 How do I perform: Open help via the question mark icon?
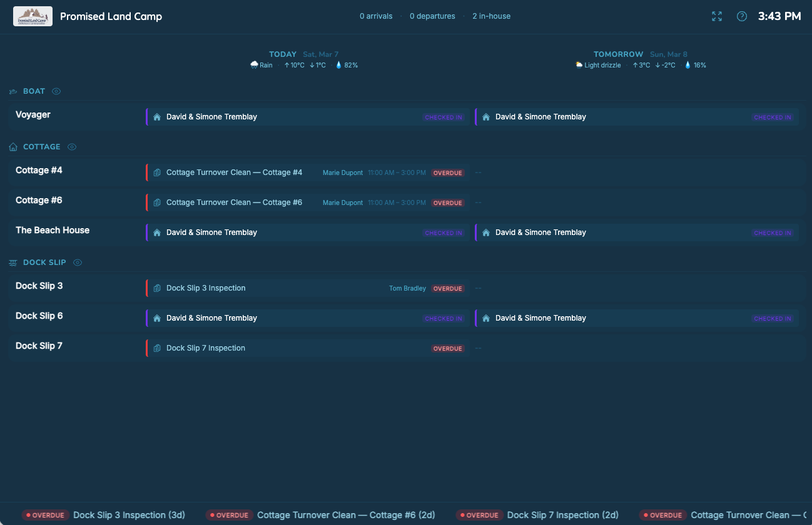click(x=741, y=16)
